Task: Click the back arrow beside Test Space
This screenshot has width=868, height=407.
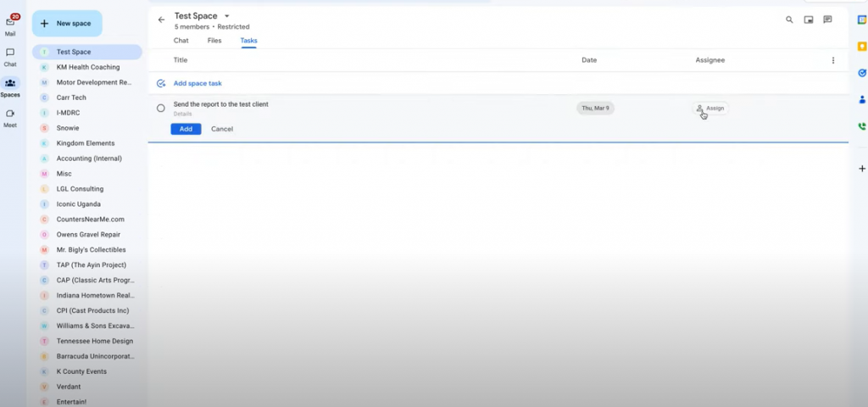Action: click(161, 20)
